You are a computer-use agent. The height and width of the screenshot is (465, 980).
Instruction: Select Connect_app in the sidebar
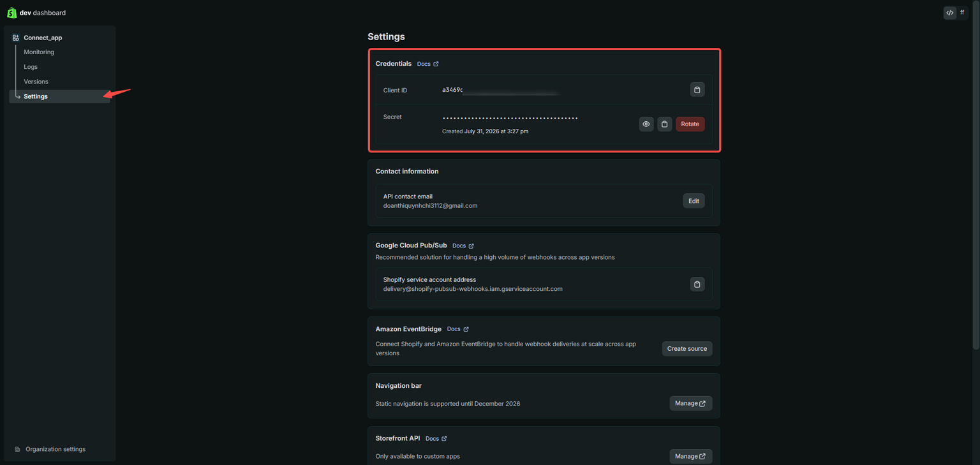point(43,38)
